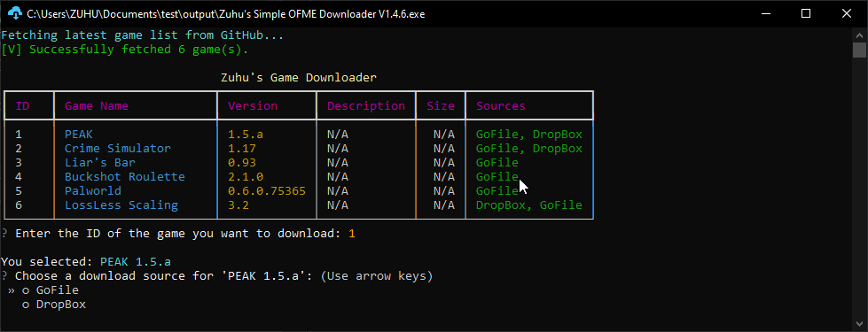Click version '1.5.a' in the PEAK row

click(246, 135)
